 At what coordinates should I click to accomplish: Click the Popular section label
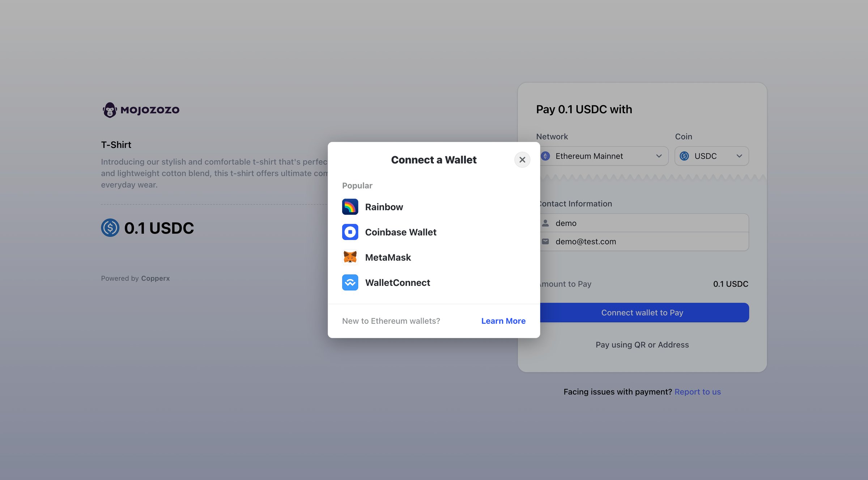357,185
